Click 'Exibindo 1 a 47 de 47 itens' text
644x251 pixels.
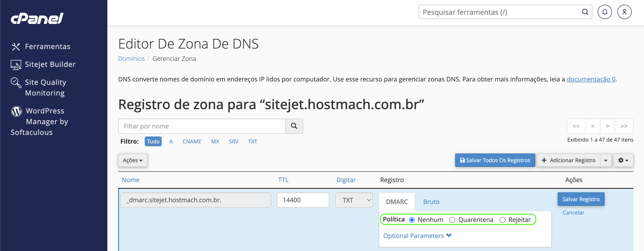tap(600, 140)
